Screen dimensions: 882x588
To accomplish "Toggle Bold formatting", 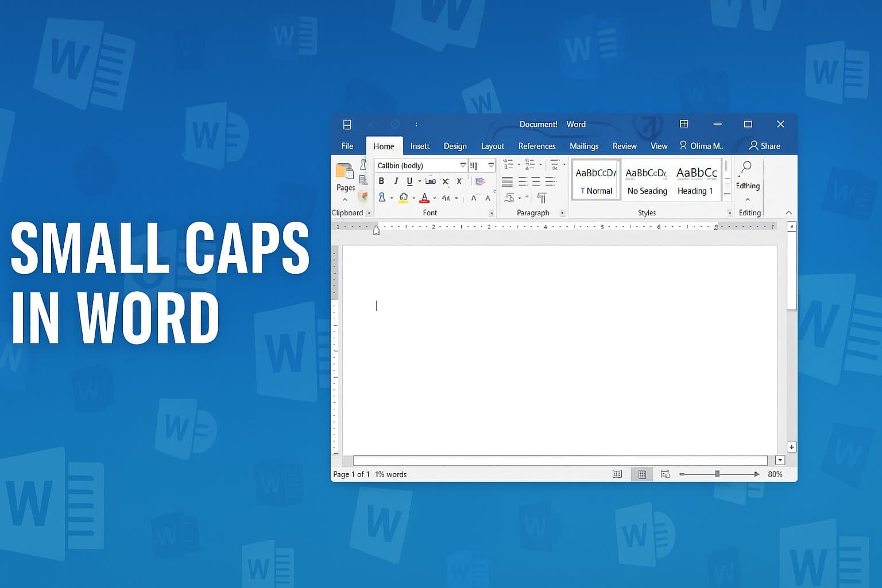I will pos(381,181).
